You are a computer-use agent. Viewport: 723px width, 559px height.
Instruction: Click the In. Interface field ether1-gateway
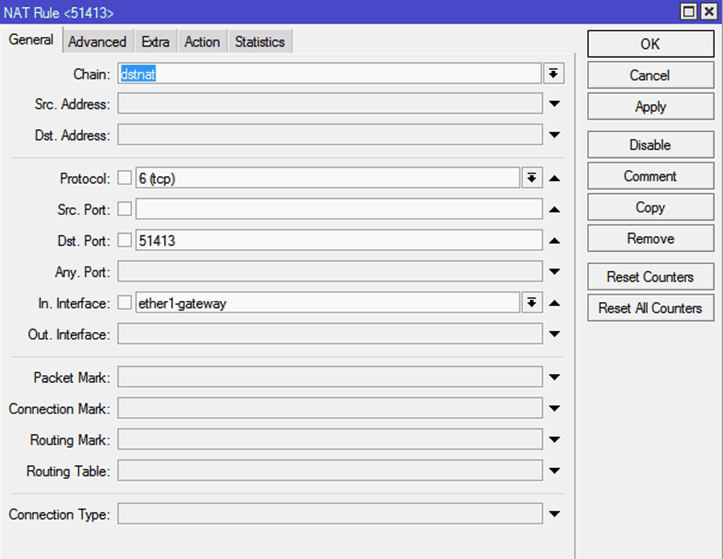[x=327, y=303]
